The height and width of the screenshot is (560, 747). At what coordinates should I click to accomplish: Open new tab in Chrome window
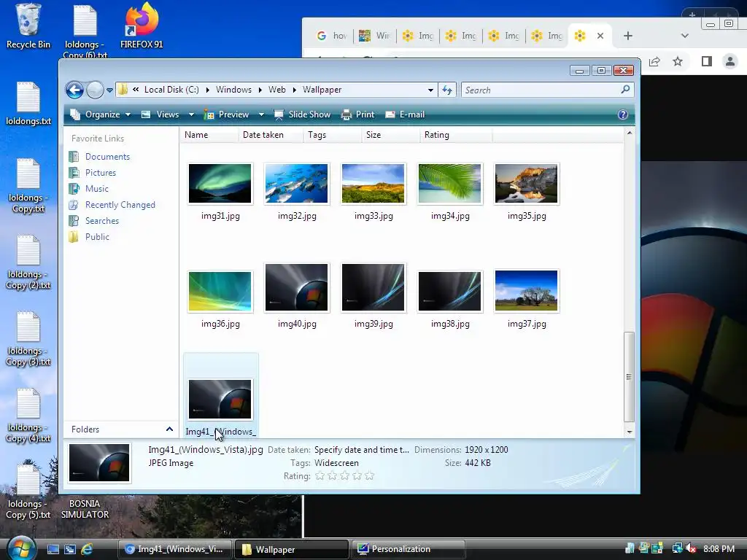[x=628, y=36]
